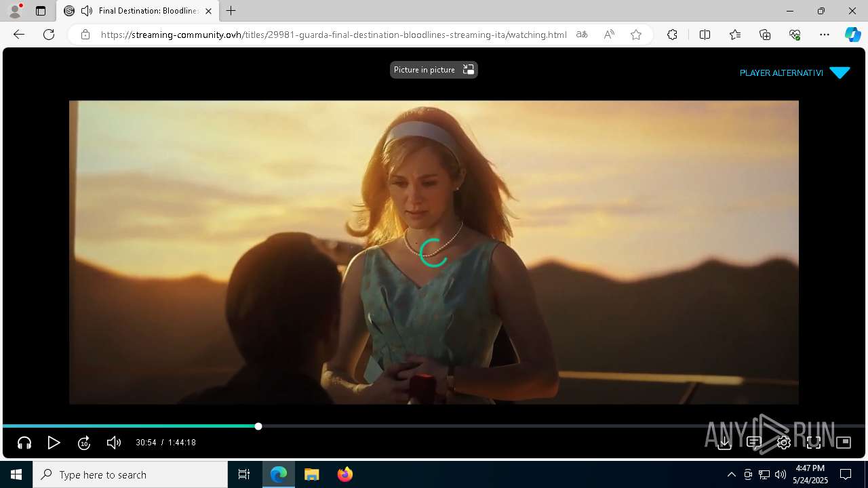Open the user profile icon
The height and width of the screenshot is (488, 868).
tap(14, 11)
